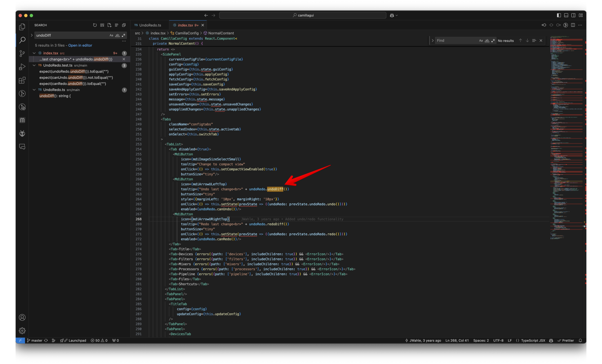Synchronize changes on master branch
This screenshot has width=602, height=364.
46,341
